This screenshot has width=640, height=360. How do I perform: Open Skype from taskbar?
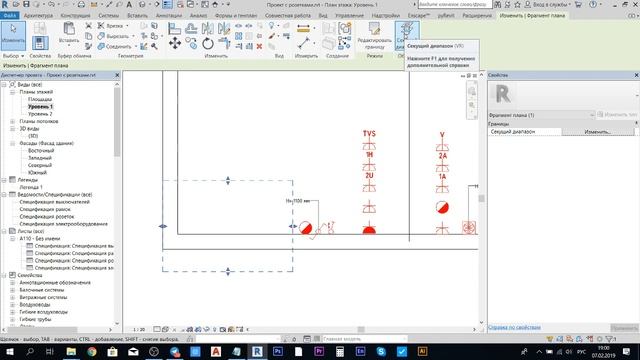pyautogui.click(x=381, y=351)
